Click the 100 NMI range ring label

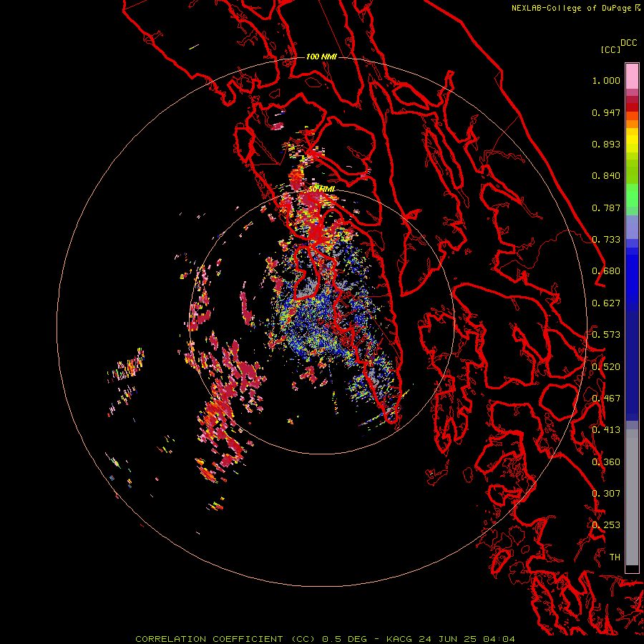321,57
